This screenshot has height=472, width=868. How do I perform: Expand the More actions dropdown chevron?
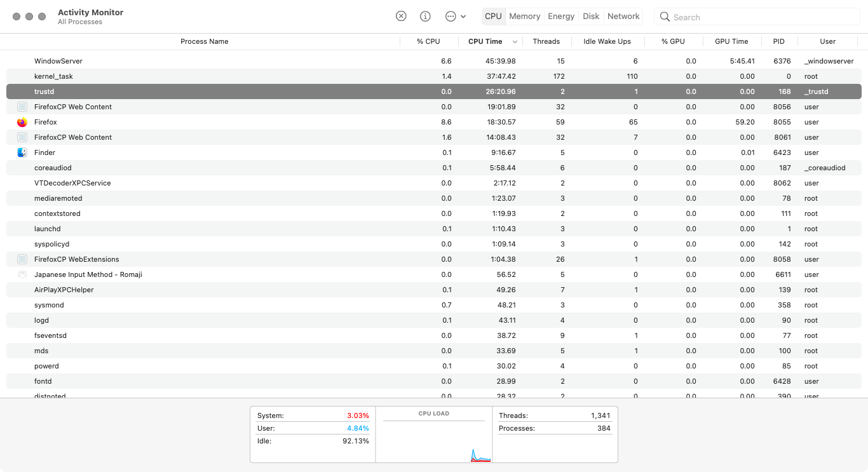[463, 17]
